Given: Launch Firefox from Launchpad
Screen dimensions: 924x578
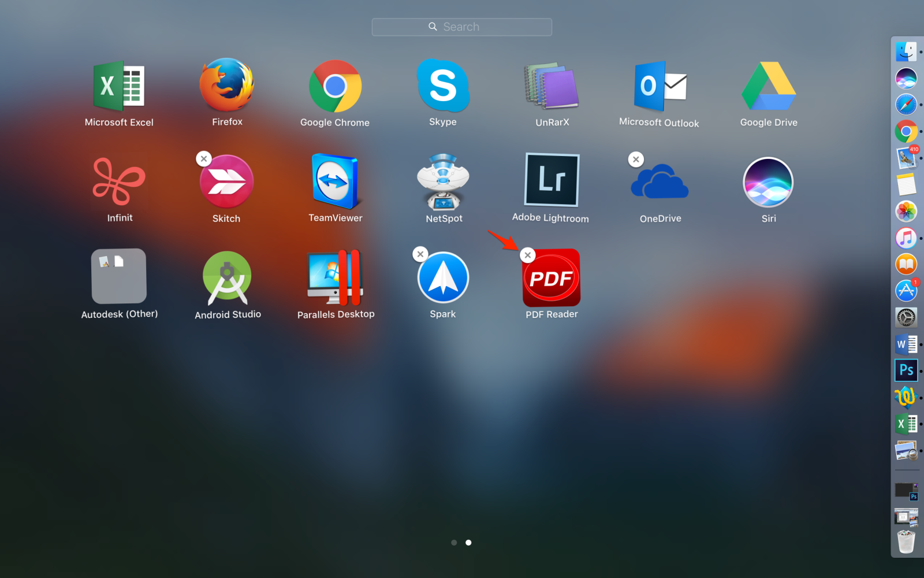Looking at the screenshot, I should [227, 84].
